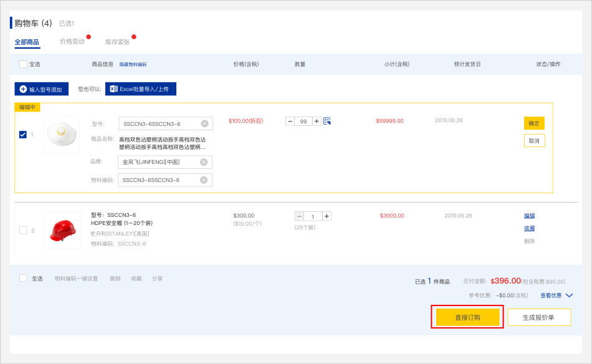Open the red safety helmet thumbnail
This screenshot has width=592, height=364.
(x=62, y=230)
